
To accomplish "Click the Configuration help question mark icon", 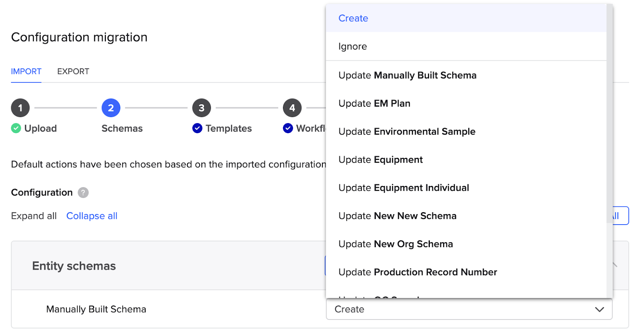I will point(83,193).
